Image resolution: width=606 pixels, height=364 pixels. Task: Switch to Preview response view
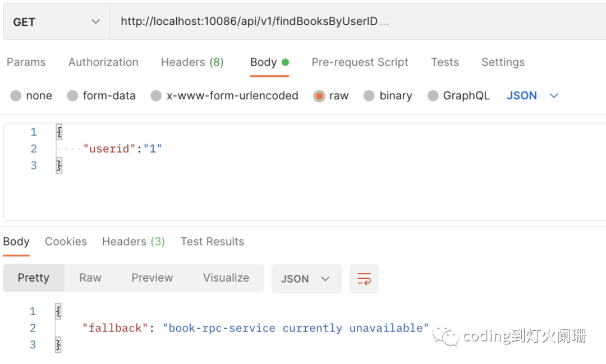pos(152,278)
